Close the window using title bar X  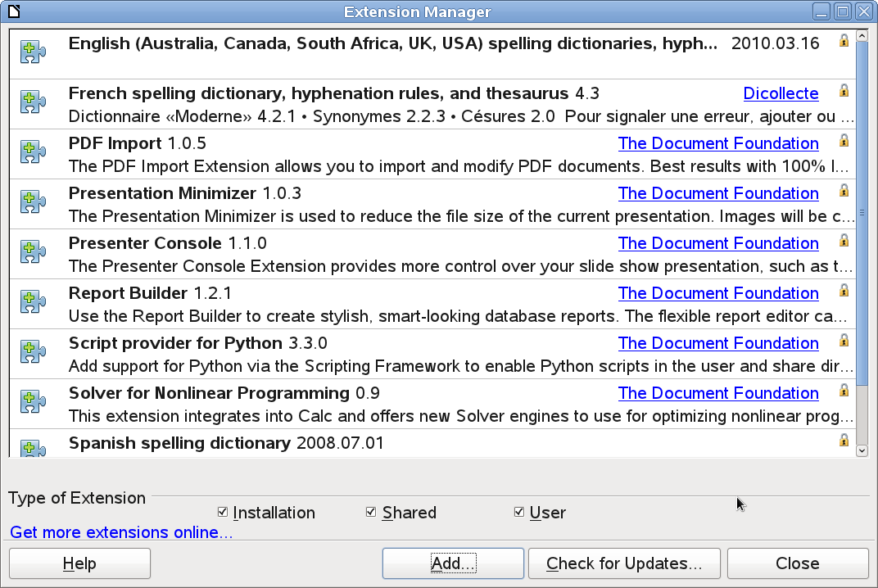pos(864,11)
